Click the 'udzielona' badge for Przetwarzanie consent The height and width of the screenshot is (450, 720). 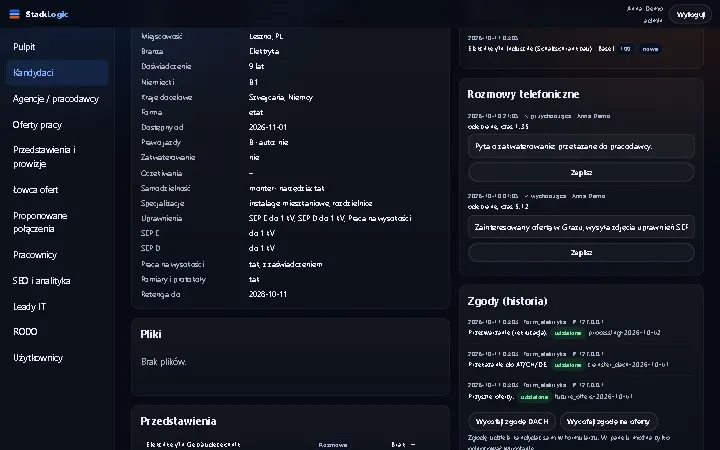[568, 333]
